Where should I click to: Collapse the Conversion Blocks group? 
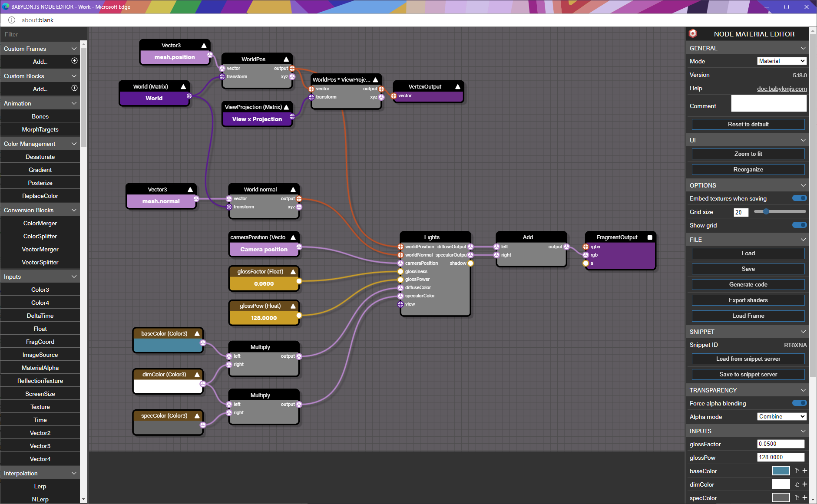[x=40, y=210]
